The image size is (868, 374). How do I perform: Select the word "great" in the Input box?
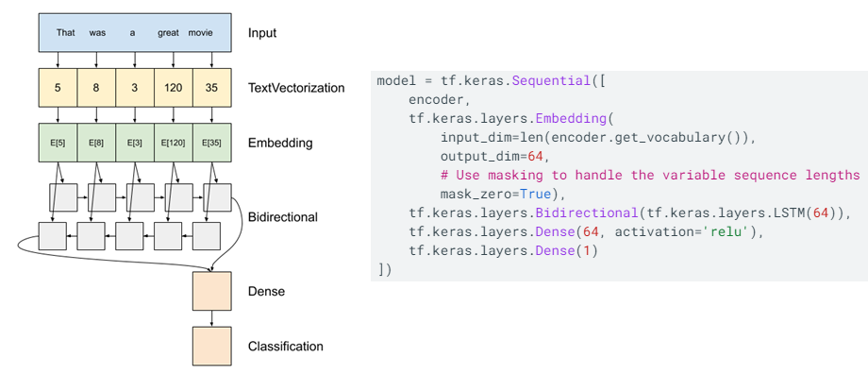tap(168, 33)
